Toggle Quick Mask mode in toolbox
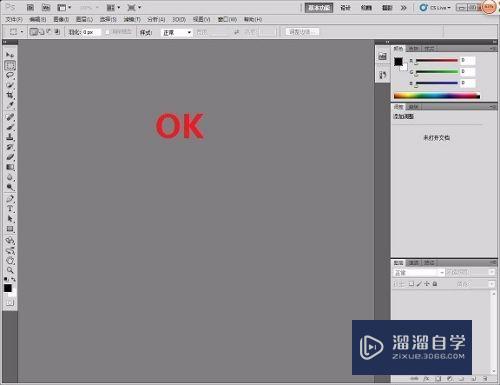Screen dimensions: 500x385 10,303
